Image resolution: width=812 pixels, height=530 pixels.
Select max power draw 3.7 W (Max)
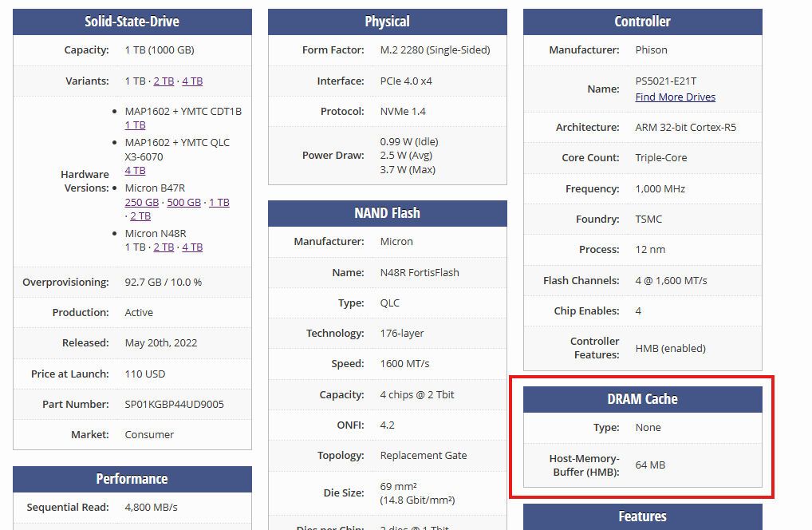(x=408, y=169)
